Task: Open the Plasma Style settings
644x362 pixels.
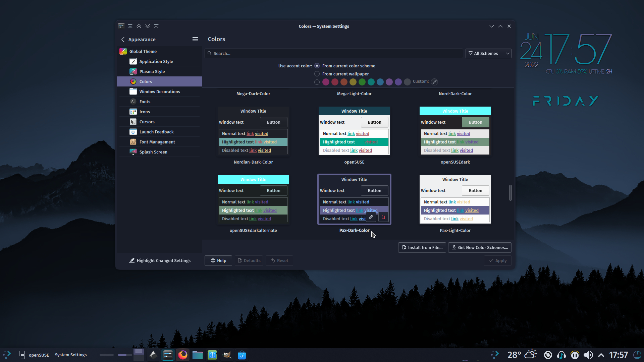Action: 159,71
